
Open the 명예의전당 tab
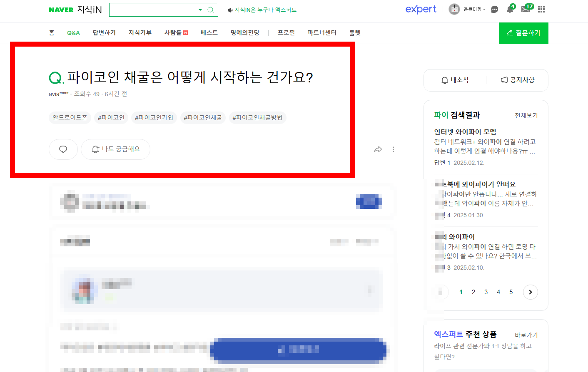point(245,32)
